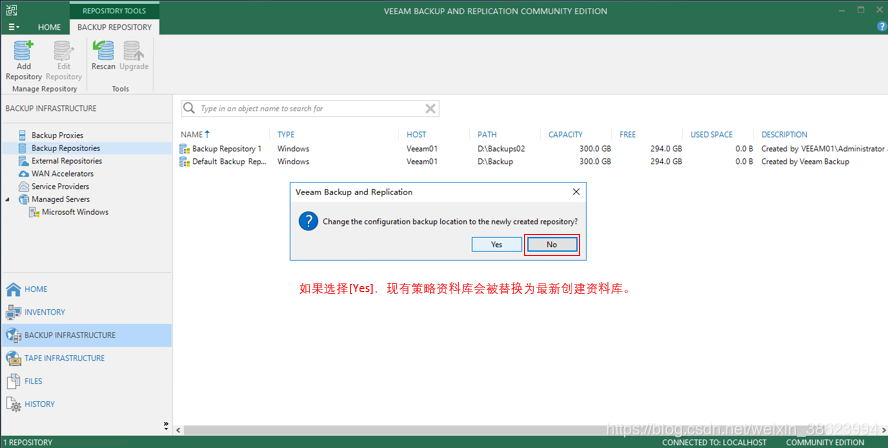Select Managed Servers tree node
Screen dimensions: 888x448
[61, 199]
